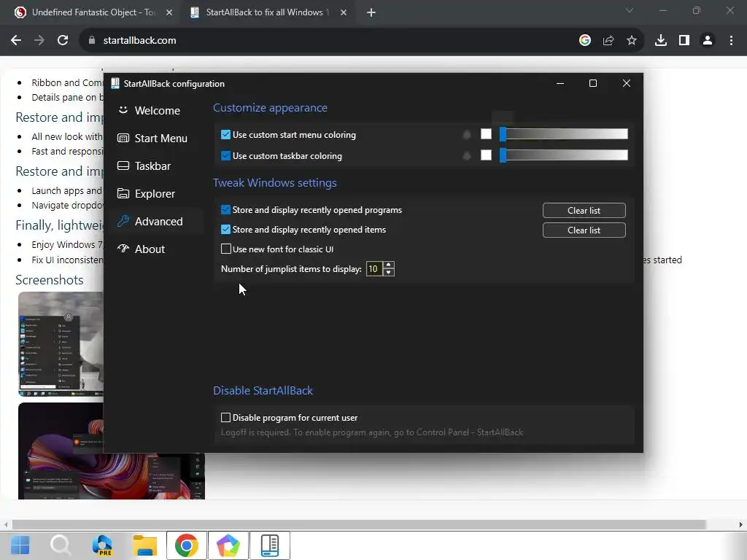
Task: Click the StartAllBack configuration title icon
Action: pyautogui.click(x=115, y=83)
